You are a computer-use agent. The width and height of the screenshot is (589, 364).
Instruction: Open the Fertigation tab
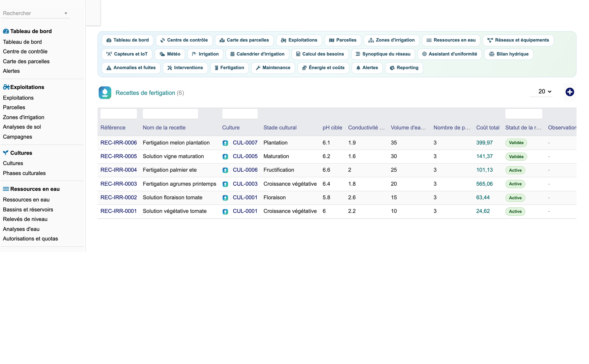tap(229, 68)
